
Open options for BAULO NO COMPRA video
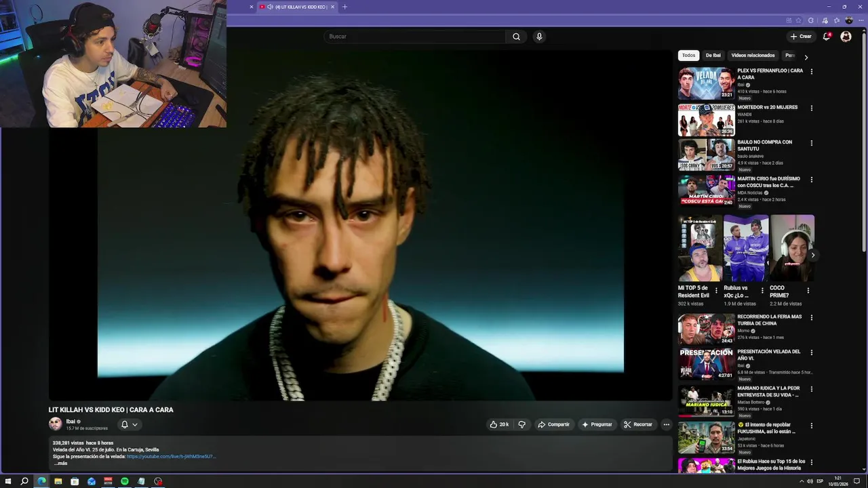pos(811,143)
